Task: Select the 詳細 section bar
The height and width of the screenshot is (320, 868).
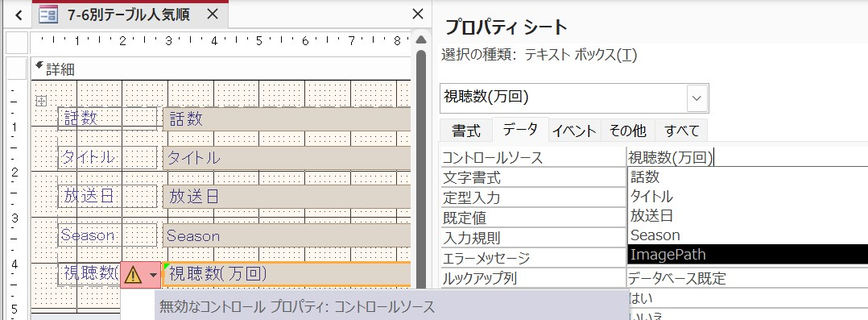Action: (221, 69)
